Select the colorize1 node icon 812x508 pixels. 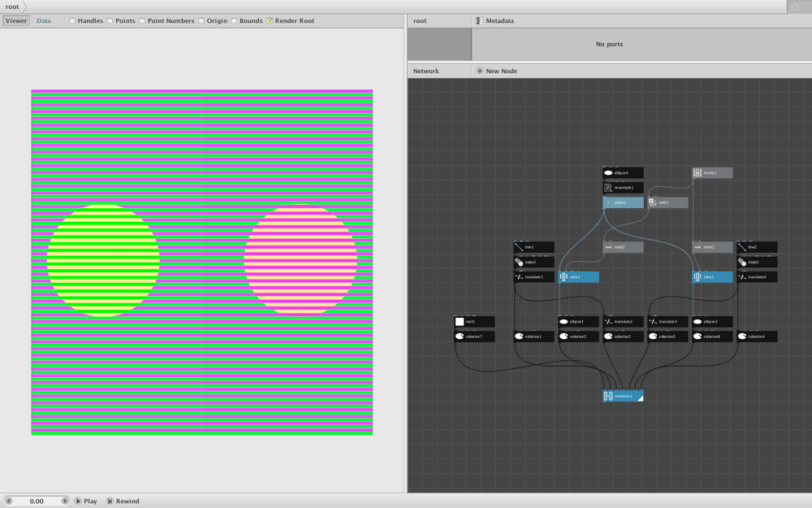(x=519, y=336)
